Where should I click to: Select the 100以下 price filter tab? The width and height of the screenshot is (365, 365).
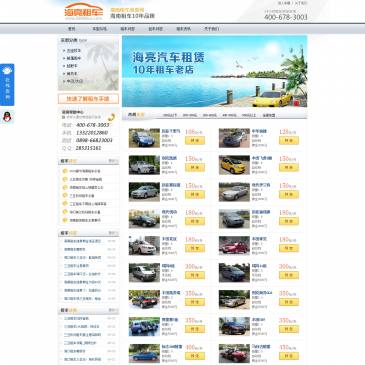[x=170, y=115]
